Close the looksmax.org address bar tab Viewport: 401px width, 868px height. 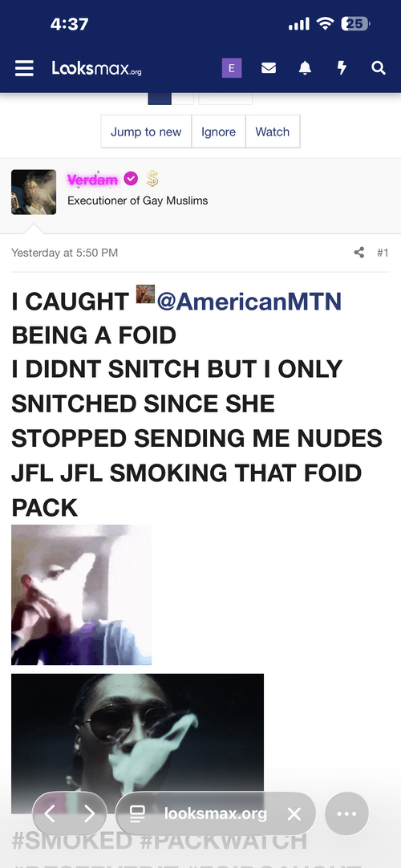294,813
